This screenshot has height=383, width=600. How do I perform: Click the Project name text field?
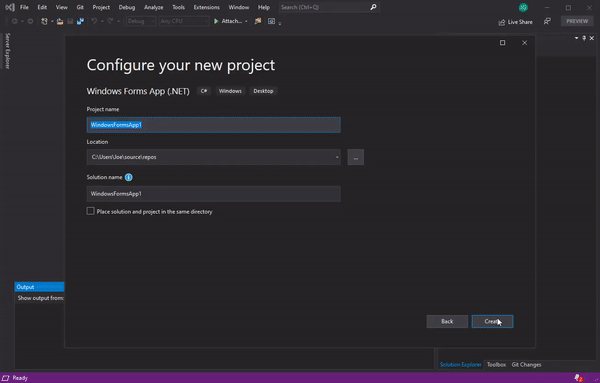pos(214,125)
